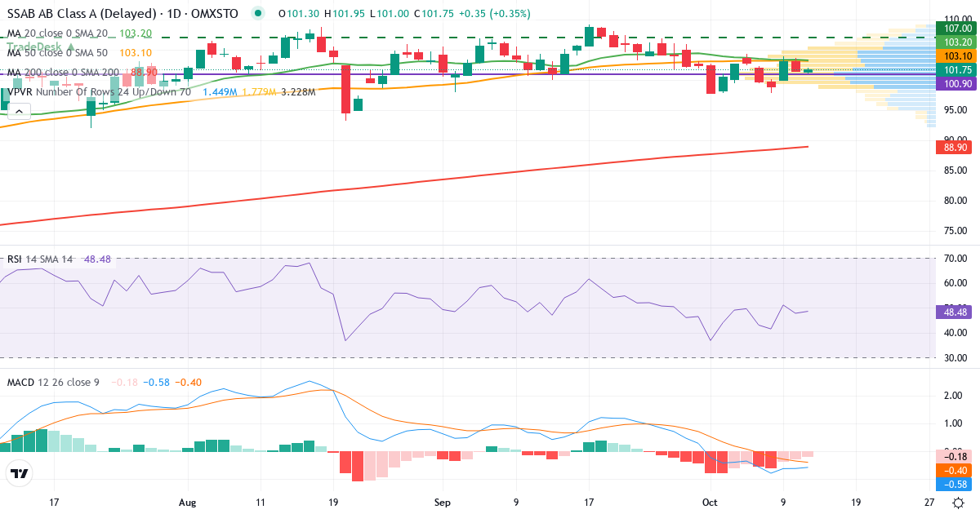Select the RSI 14 SMA 14 legend

pos(40,259)
